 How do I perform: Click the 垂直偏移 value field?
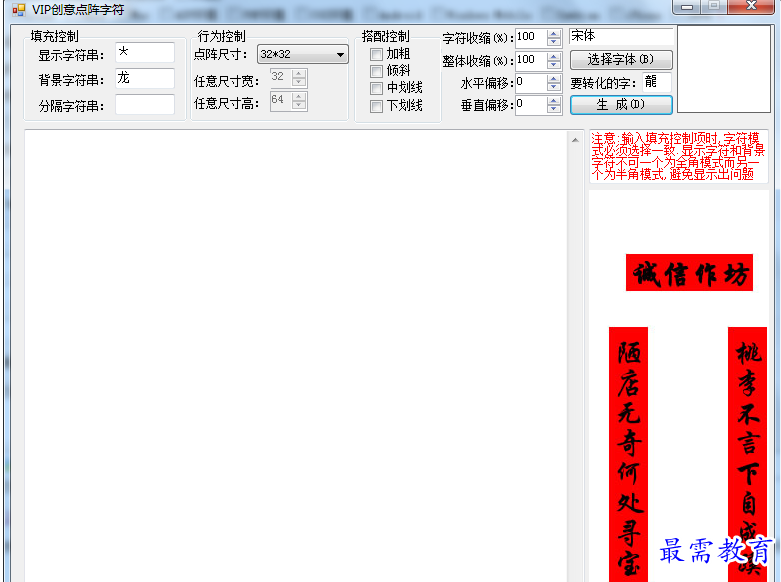pyautogui.click(x=531, y=105)
